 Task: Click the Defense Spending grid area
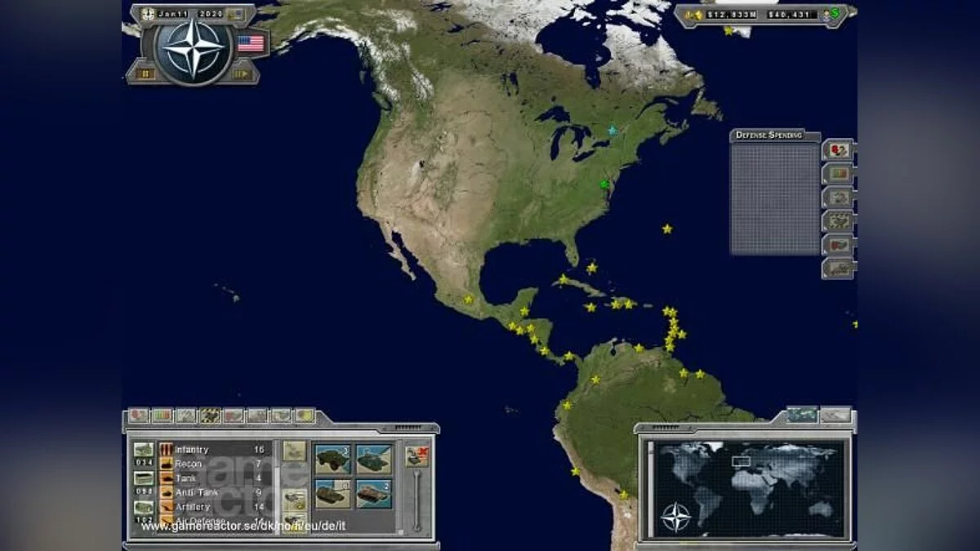(774, 198)
